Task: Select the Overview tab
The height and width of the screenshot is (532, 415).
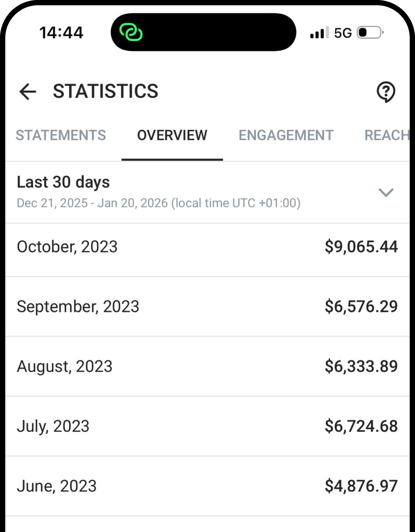Action: (x=172, y=135)
